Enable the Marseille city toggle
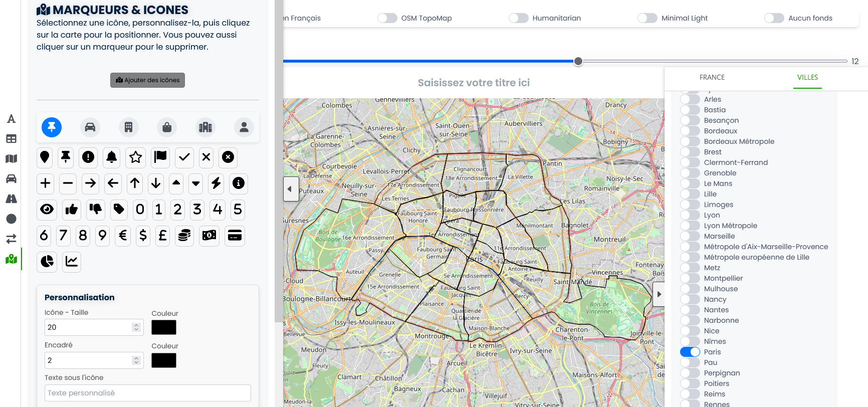 pyautogui.click(x=690, y=236)
